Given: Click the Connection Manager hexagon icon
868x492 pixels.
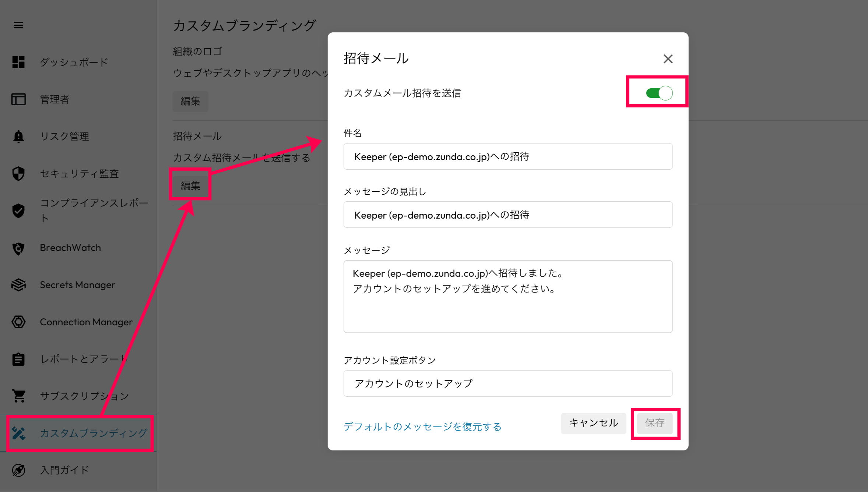Looking at the screenshot, I should click(18, 322).
